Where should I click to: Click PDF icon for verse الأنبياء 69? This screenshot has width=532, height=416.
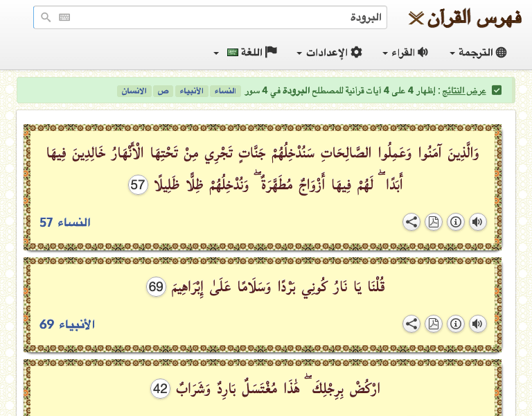tap(433, 324)
